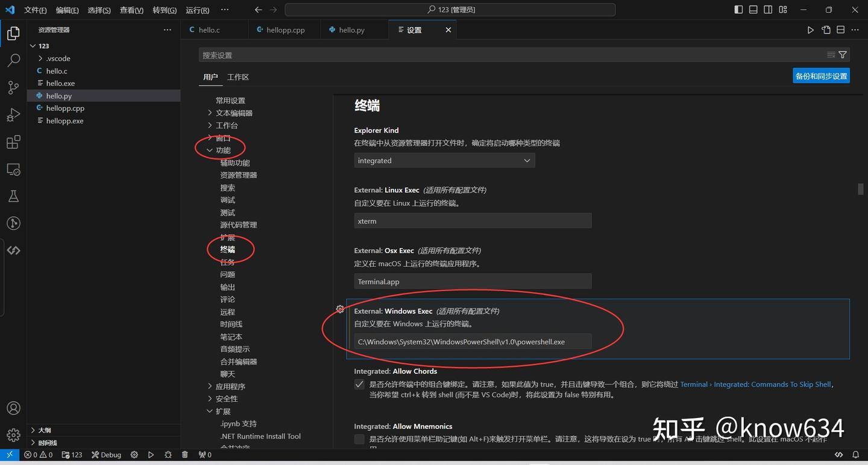Uncheck Integrated: Allow Chords checkbox
Image resolution: width=868 pixels, height=465 pixels.
coord(359,384)
